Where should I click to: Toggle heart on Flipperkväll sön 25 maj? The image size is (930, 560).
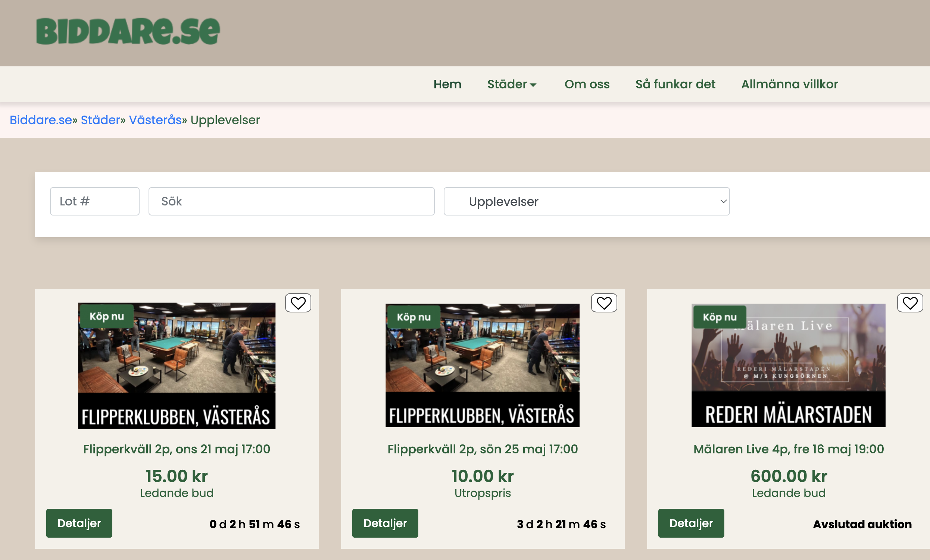[x=604, y=303]
